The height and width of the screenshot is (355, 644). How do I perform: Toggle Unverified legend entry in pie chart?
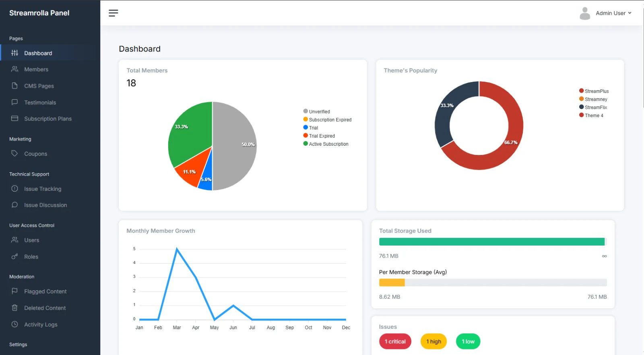tap(317, 111)
